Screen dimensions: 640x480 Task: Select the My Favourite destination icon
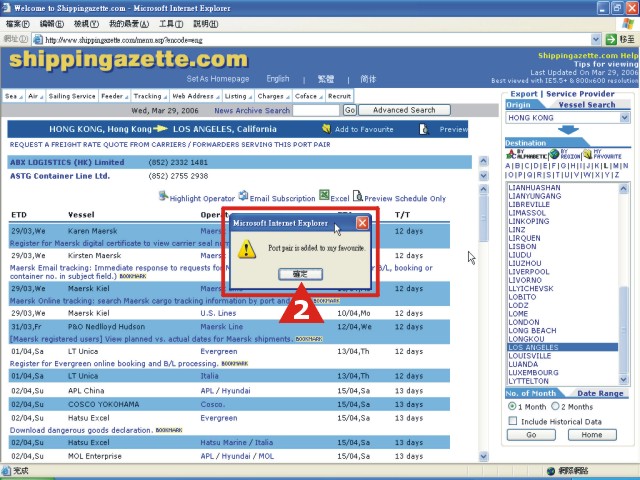coord(587,154)
